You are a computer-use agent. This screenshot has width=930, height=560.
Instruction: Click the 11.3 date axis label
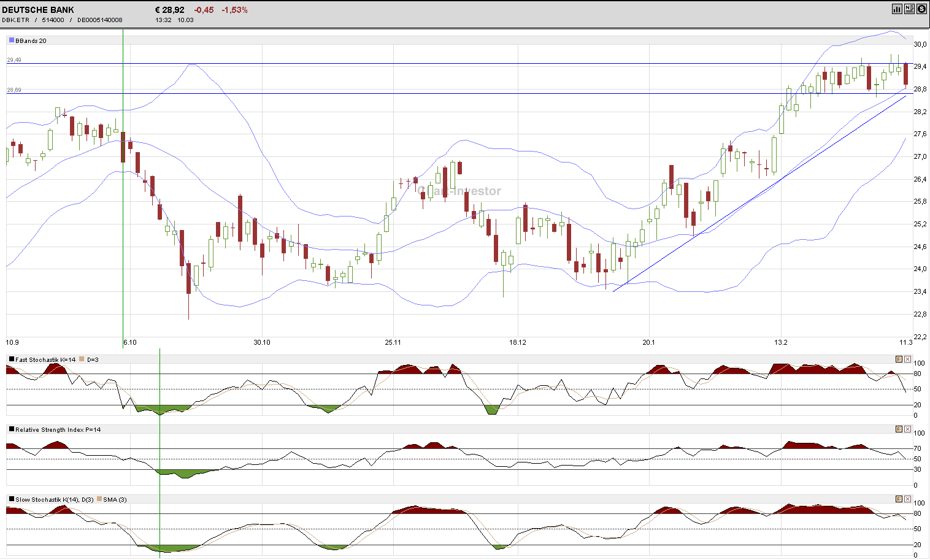pyautogui.click(x=906, y=342)
